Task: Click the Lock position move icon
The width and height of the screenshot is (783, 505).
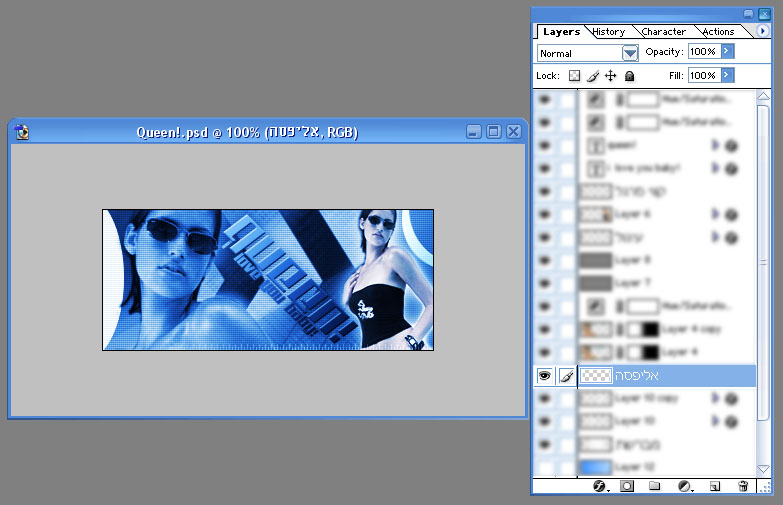Action: coord(611,76)
